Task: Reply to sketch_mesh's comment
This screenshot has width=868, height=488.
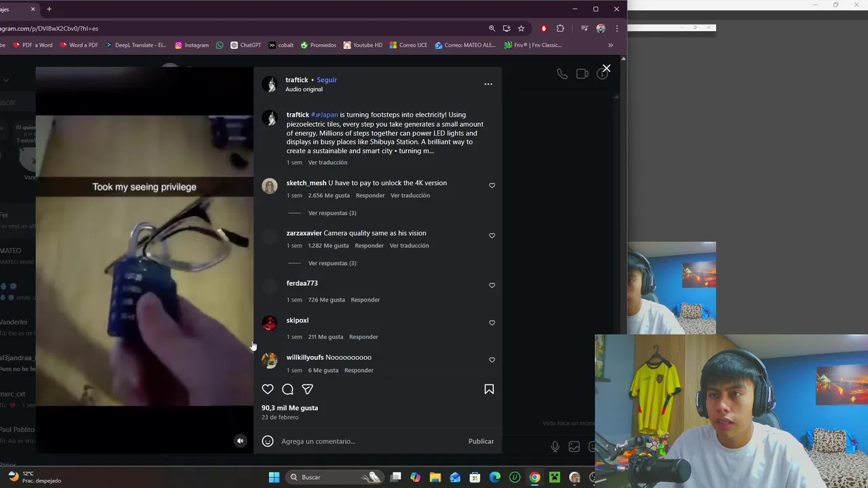Action: click(370, 195)
